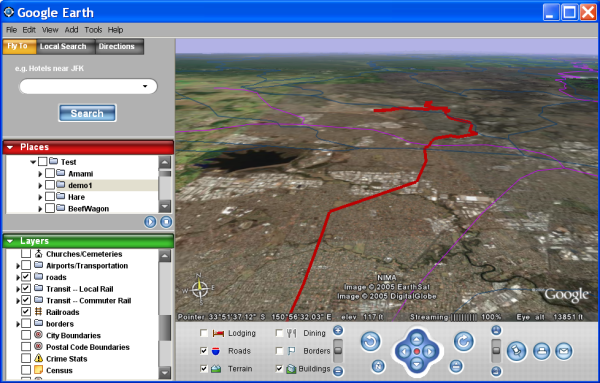Expand the Airports/Transportation layer
Screen dimensions: 600x383
tap(18, 266)
